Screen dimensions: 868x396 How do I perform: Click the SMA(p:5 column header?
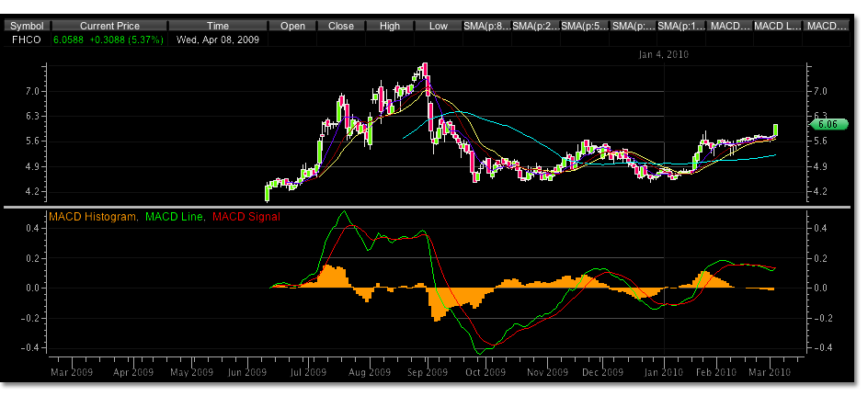coord(583,27)
